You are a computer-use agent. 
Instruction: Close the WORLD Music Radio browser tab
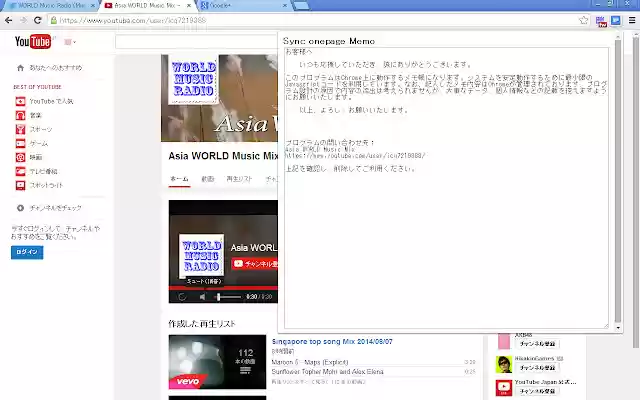pyautogui.click(x=93, y=6)
